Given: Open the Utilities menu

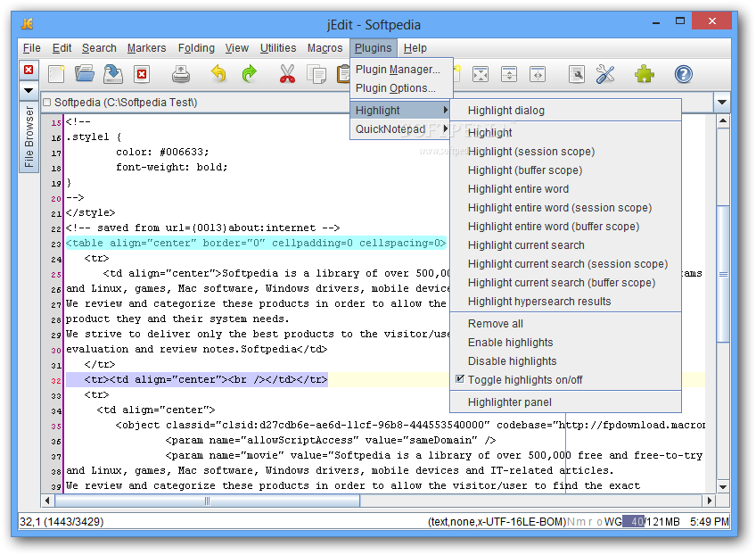Looking at the screenshot, I should tap(278, 48).
